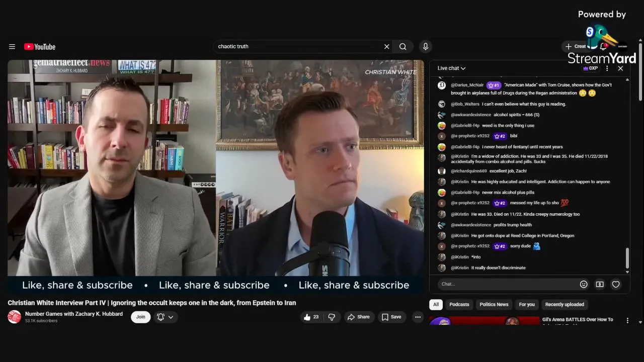This screenshot has height=362, width=644.
Task: Click the 'It really doesn't discriminate' message
Action: pyautogui.click(x=499, y=268)
